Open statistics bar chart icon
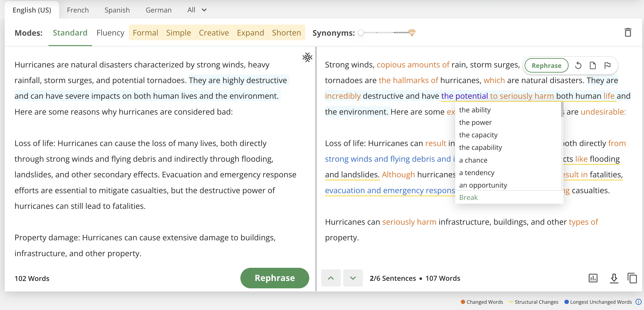This screenshot has width=644, height=310. pos(593,278)
